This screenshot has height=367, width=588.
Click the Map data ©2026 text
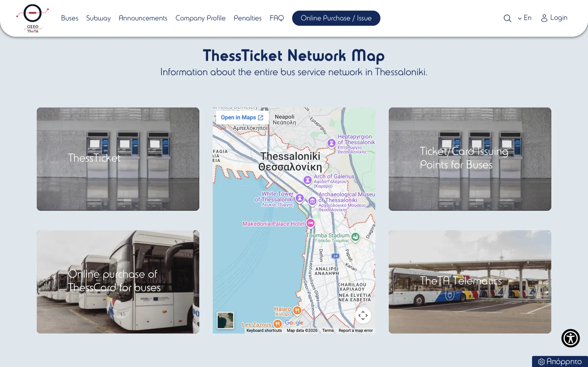tap(302, 331)
